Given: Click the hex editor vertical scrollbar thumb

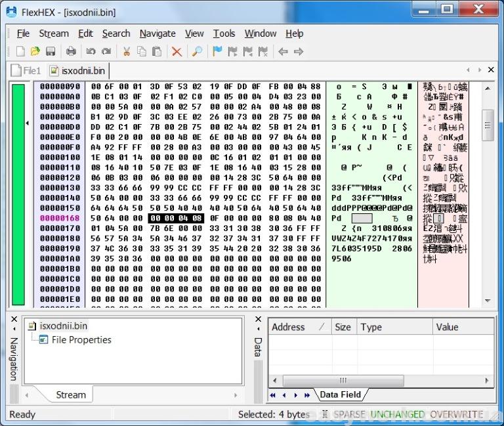Looking at the screenshot, I should coord(488,121).
